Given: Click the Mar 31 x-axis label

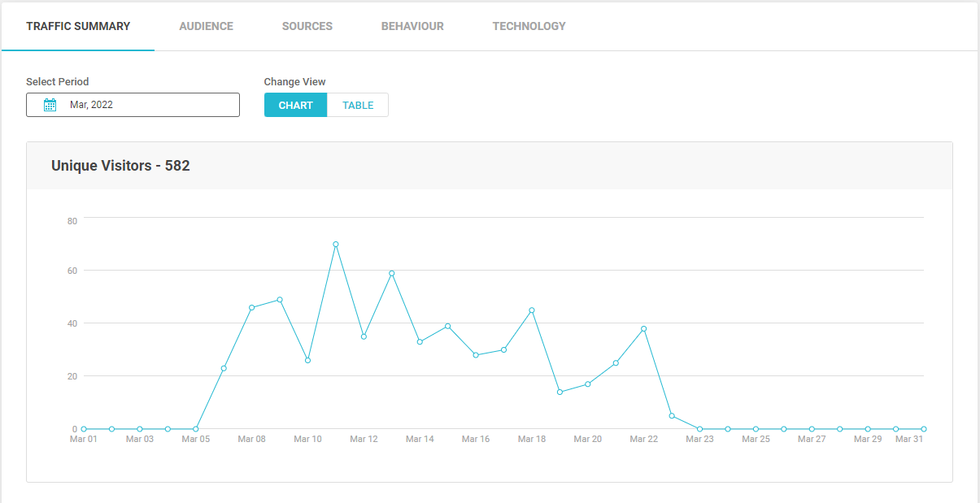Looking at the screenshot, I should [909, 440].
